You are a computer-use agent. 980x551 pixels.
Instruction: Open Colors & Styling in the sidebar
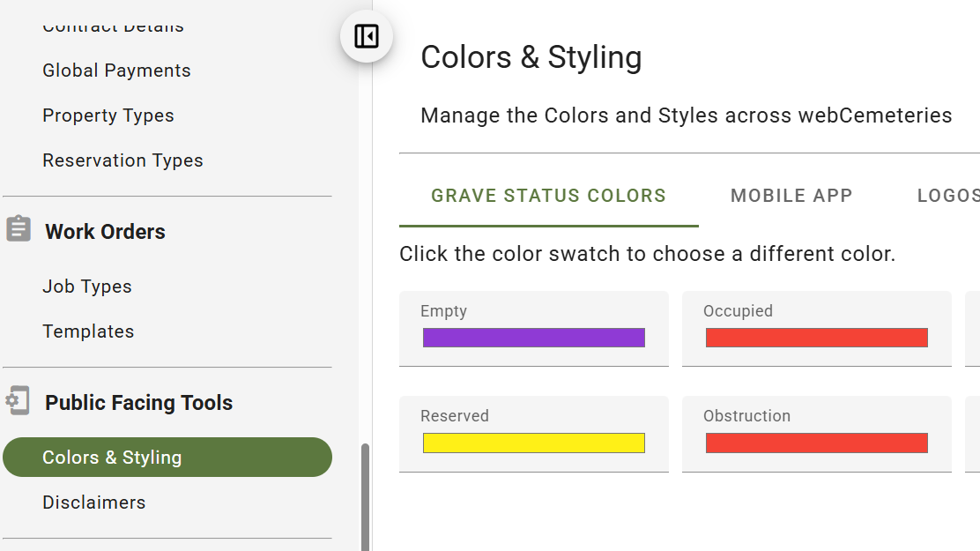[110, 457]
